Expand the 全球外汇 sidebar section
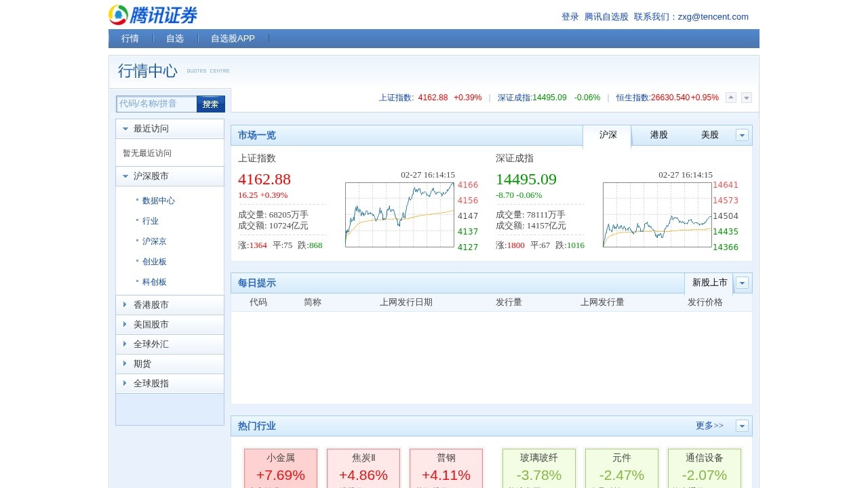The width and height of the screenshot is (868, 488). tap(170, 344)
